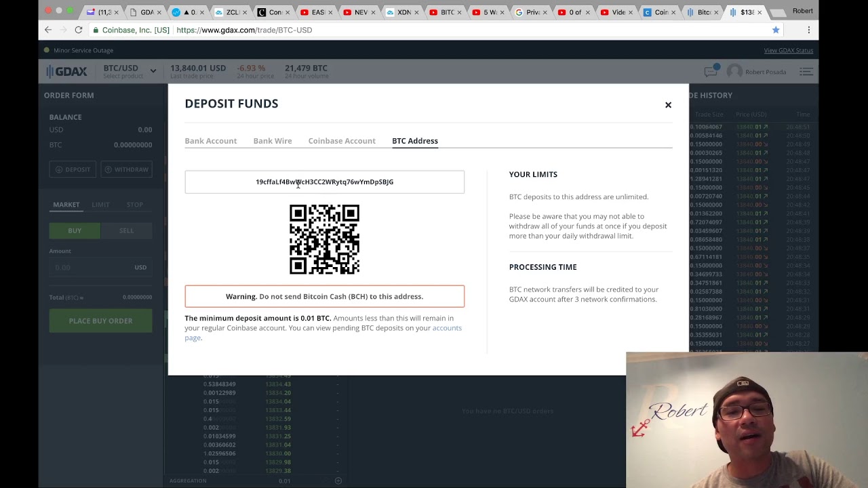
Task: Open the BTC/USD product dropdown
Action: (x=130, y=71)
